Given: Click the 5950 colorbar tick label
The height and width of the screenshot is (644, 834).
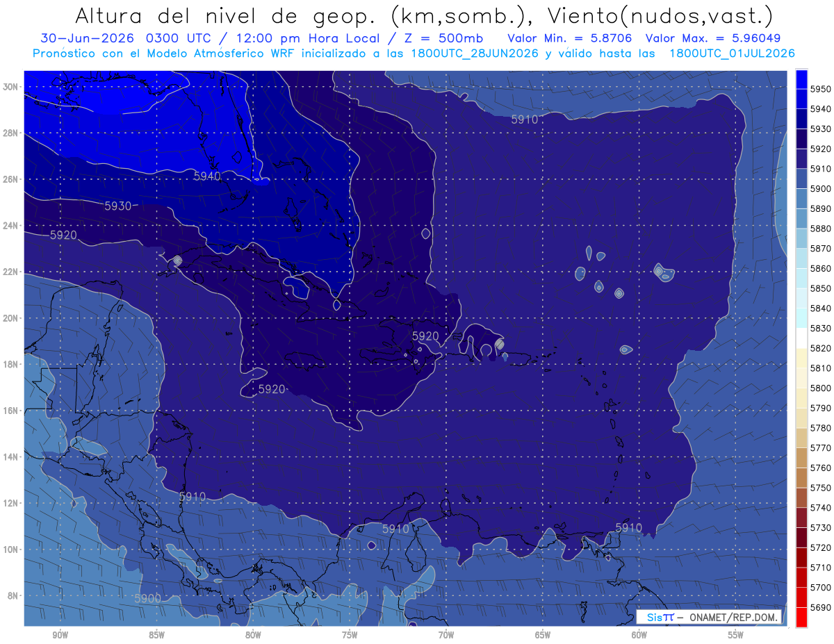Looking at the screenshot, I should click(x=820, y=89).
